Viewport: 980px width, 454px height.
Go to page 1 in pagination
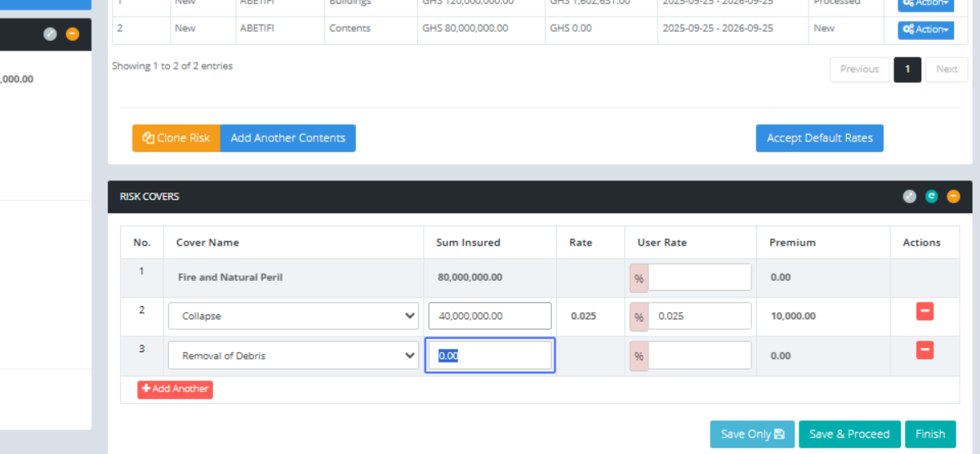pos(907,69)
